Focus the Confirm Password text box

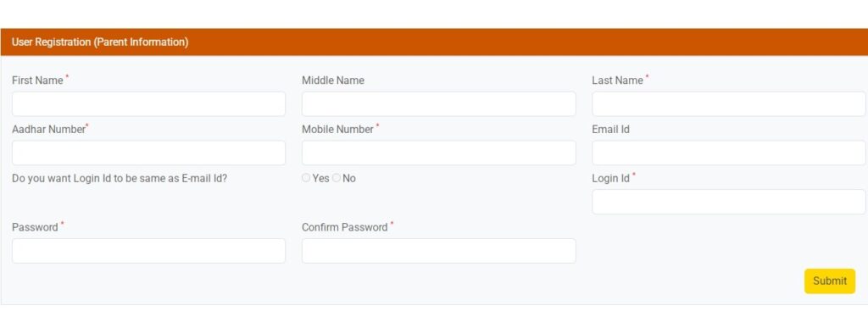[438, 251]
